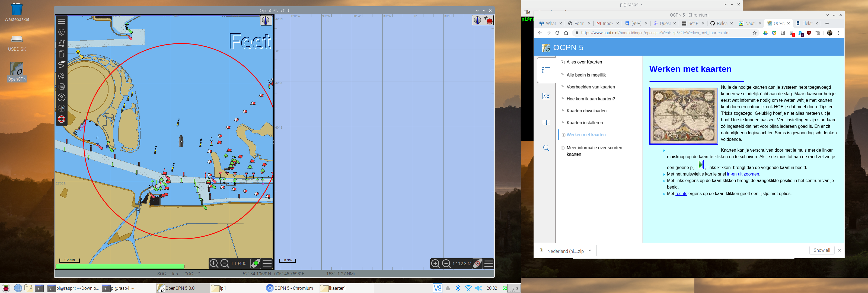This screenshot has height=293, width=868.
Task: Switch to the GitHub 'Relea' tab
Action: (x=722, y=23)
